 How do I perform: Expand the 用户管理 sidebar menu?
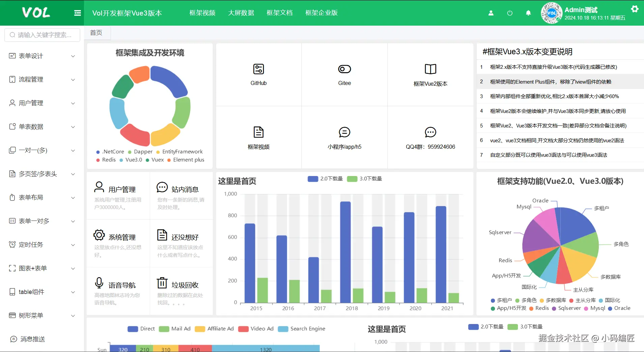[42, 103]
